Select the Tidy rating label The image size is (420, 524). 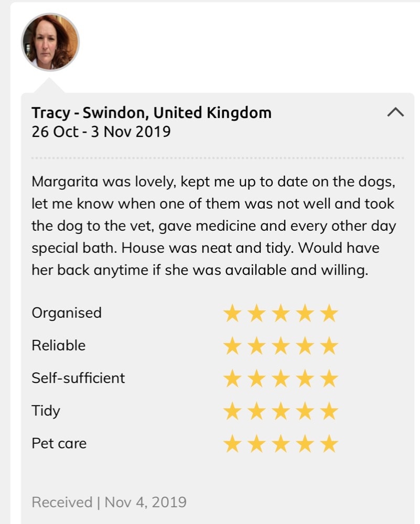click(46, 410)
